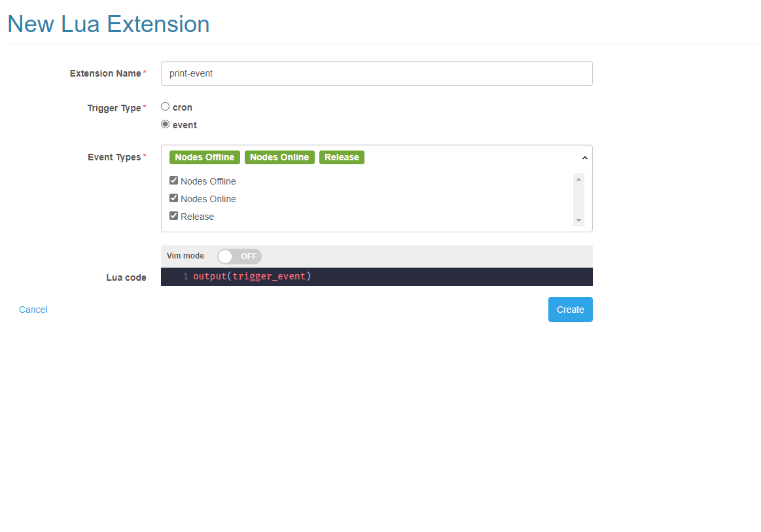Viewport: 761px width, 532px height.
Task: Collapse the Event Types dropdown chevron
Action: (585, 158)
